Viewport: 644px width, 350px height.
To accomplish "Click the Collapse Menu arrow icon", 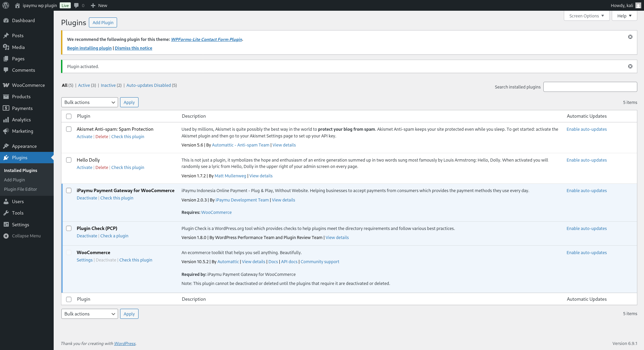I will coord(6,236).
